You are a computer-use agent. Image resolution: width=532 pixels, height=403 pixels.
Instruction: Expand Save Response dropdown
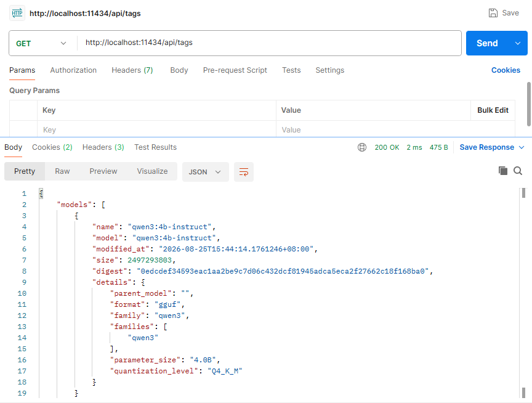point(522,147)
